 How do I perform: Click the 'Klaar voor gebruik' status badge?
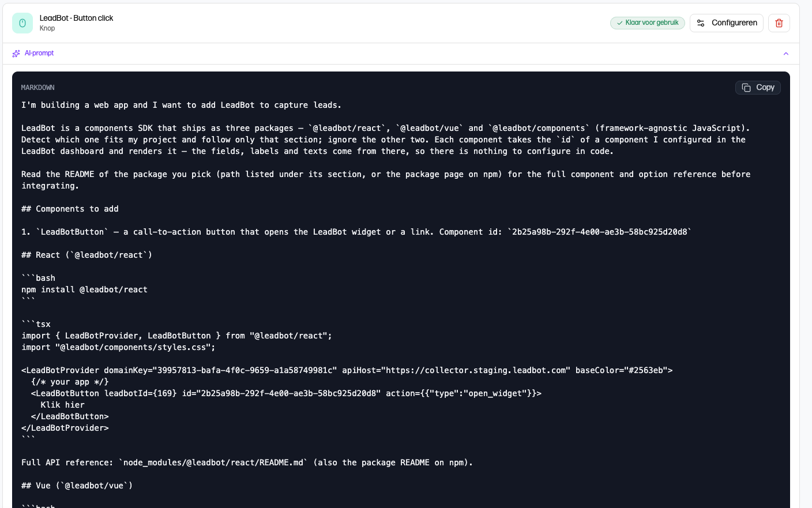(648, 23)
